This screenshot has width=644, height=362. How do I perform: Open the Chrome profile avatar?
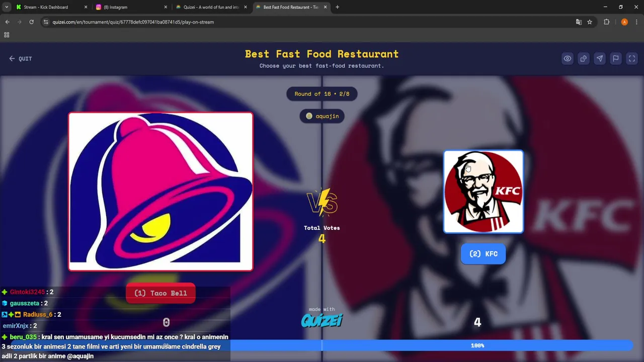[x=624, y=22]
